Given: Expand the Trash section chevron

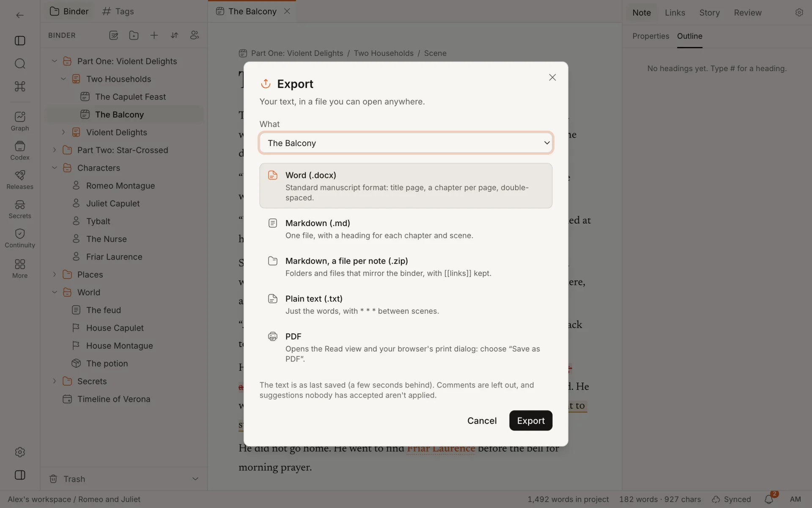Looking at the screenshot, I should point(195,479).
